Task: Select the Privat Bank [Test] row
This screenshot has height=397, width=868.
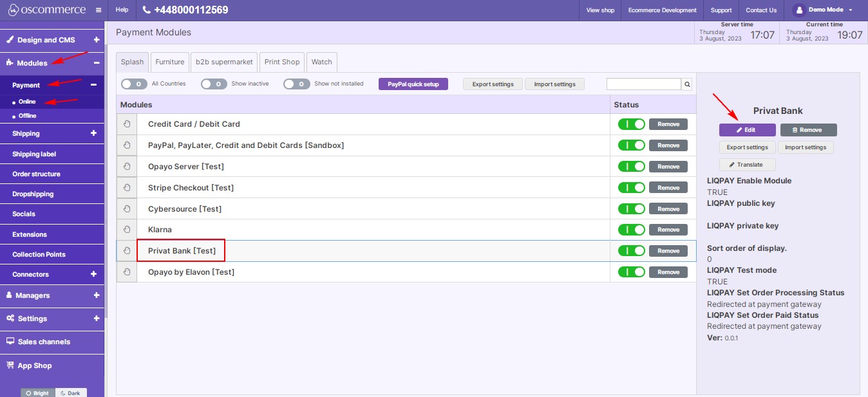Action: (406, 251)
